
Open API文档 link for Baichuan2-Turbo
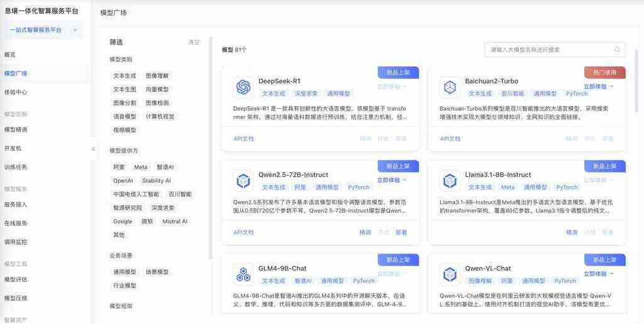(x=450, y=139)
